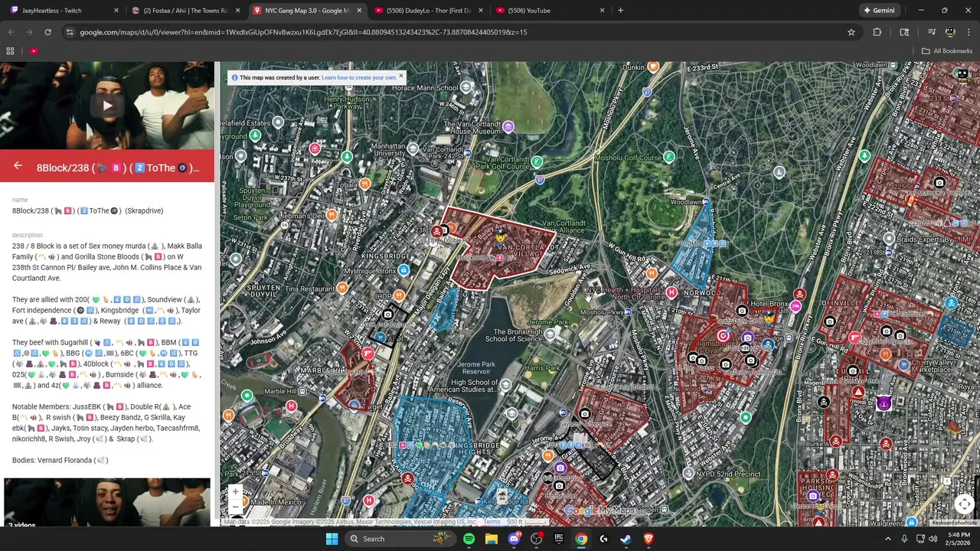Open 'Learn how to create your own' link
980x551 pixels.
click(x=359, y=77)
